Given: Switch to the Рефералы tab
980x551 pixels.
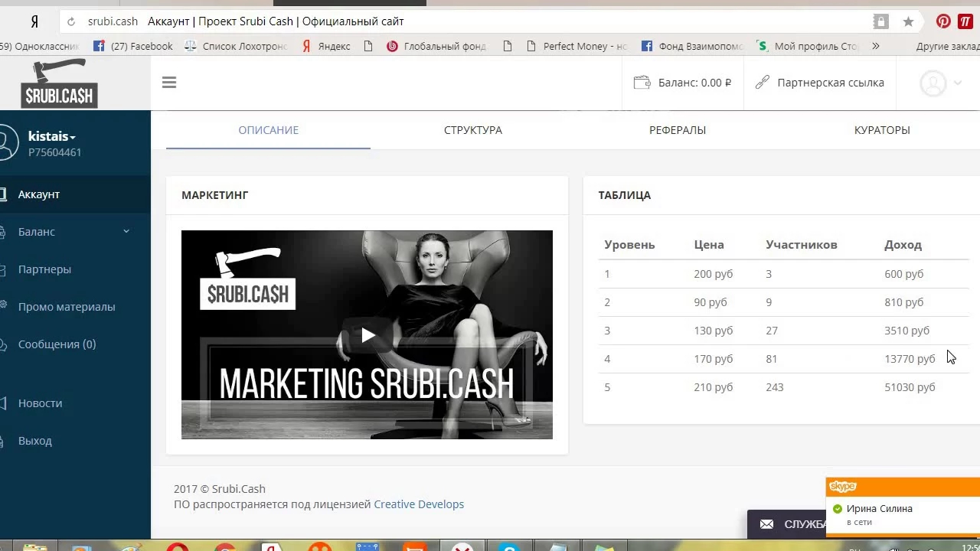Looking at the screenshot, I should click(678, 130).
